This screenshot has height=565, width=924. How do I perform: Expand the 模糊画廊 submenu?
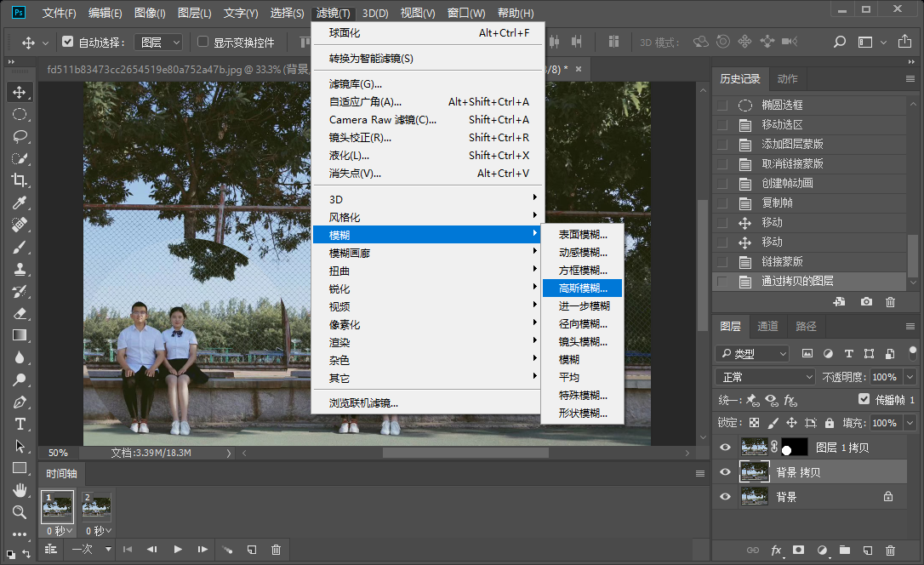coord(426,253)
